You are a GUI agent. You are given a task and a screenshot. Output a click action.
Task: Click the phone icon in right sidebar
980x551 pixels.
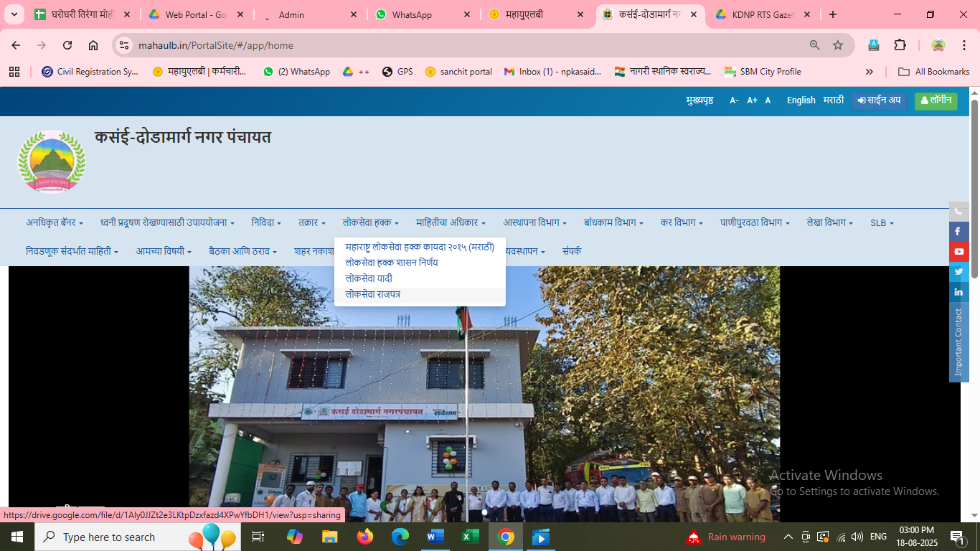coord(958,212)
